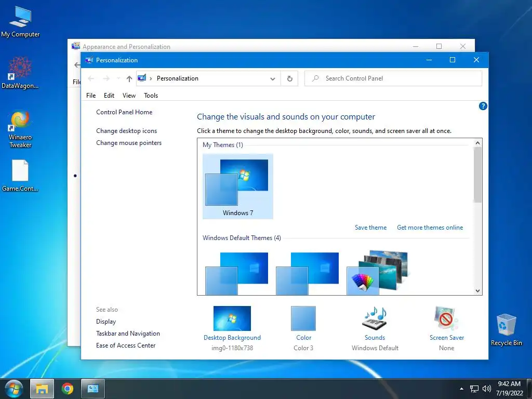Go up one level with up arrow
532x399 pixels.
point(129,79)
